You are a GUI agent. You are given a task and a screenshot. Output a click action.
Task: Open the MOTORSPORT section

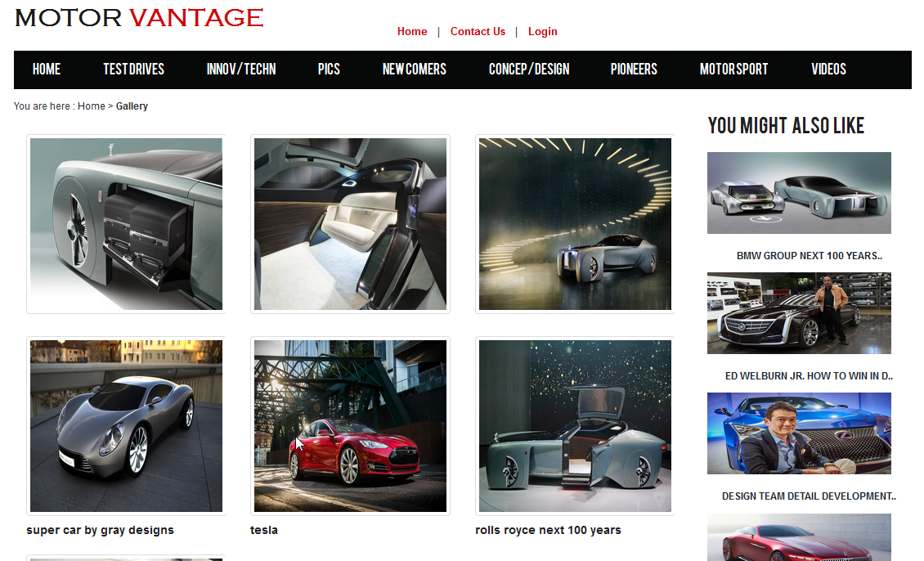[733, 70]
